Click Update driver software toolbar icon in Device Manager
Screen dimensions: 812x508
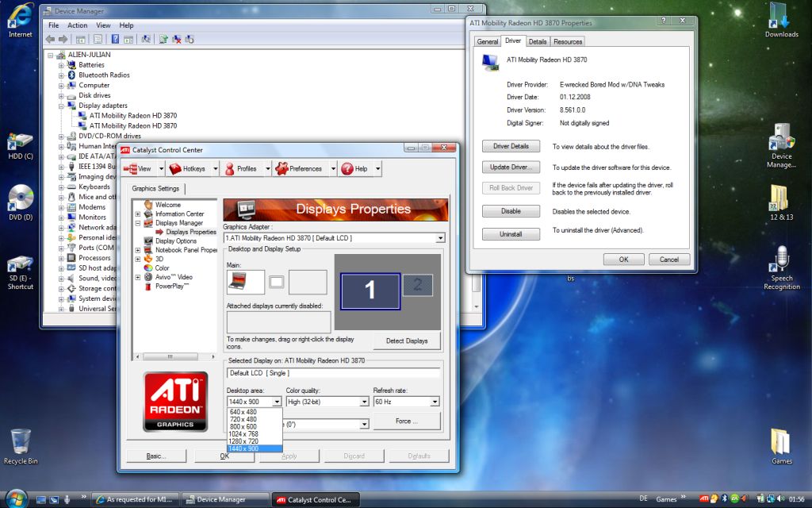tap(163, 40)
